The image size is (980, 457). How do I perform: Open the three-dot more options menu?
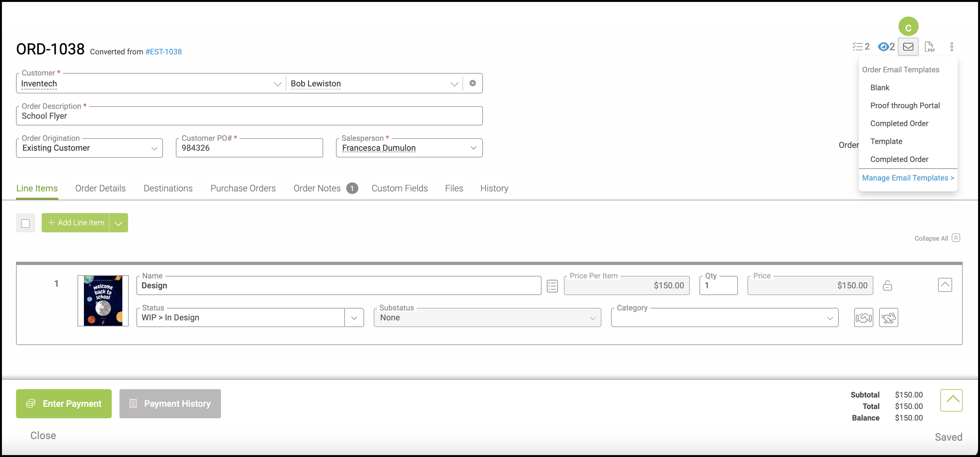(951, 47)
